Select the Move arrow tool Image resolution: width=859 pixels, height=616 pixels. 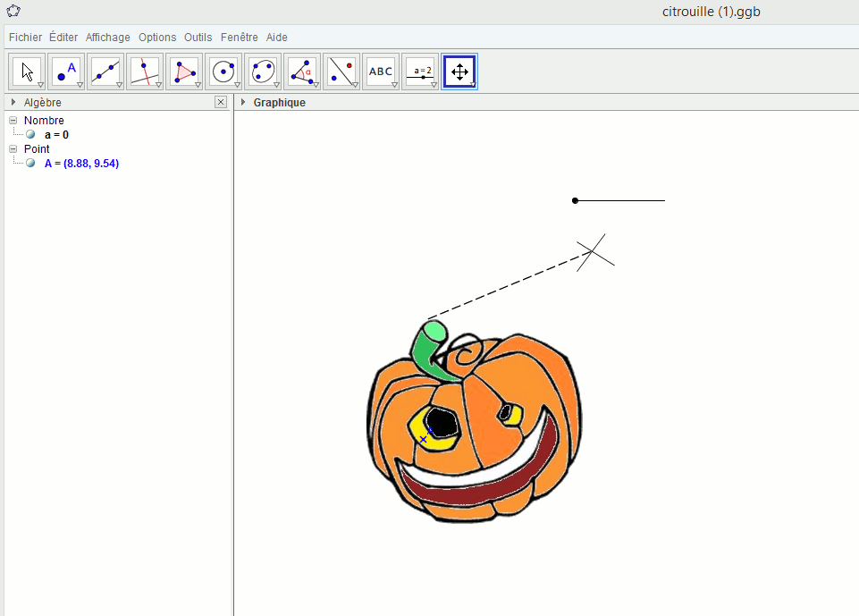click(x=27, y=72)
